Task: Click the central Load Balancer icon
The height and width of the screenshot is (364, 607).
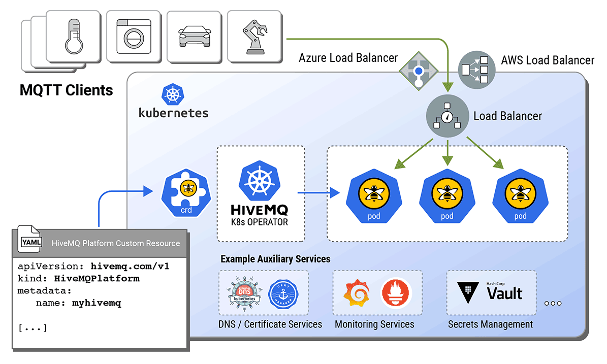Action: [447, 116]
